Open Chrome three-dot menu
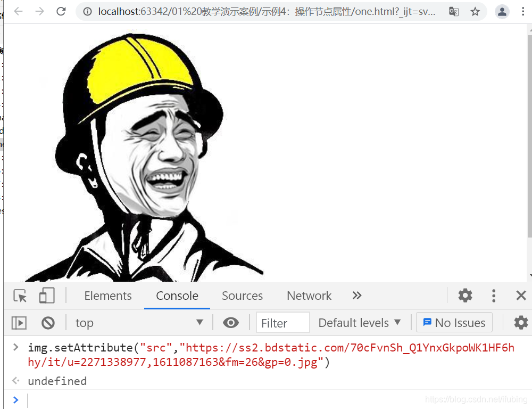This screenshot has height=409, width=532. point(523,12)
